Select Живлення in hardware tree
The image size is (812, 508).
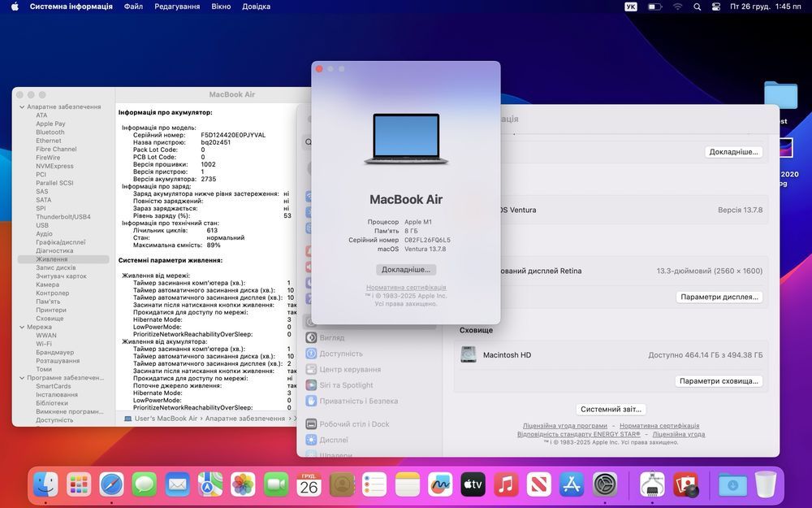[63, 259]
